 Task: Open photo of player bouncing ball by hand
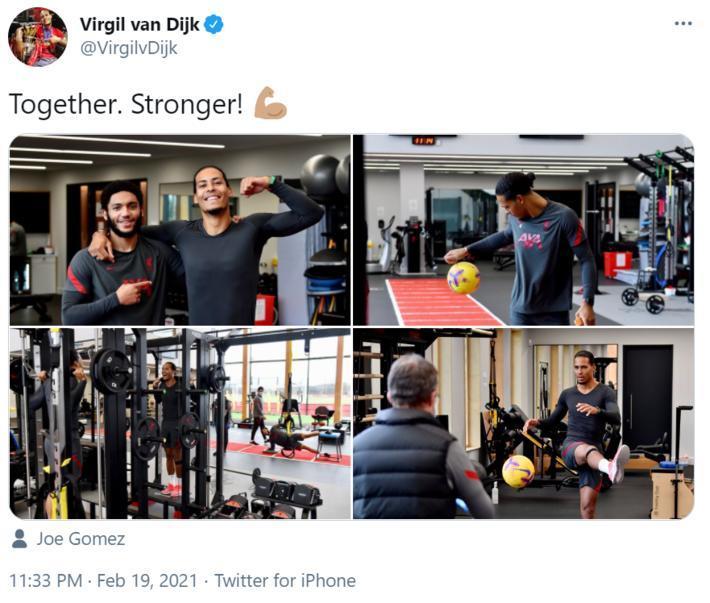(523, 230)
